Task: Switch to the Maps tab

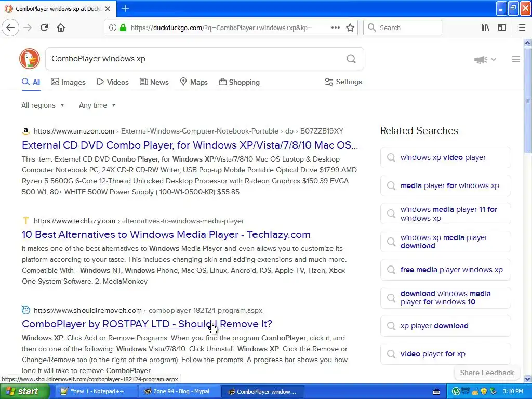Action: click(x=194, y=82)
